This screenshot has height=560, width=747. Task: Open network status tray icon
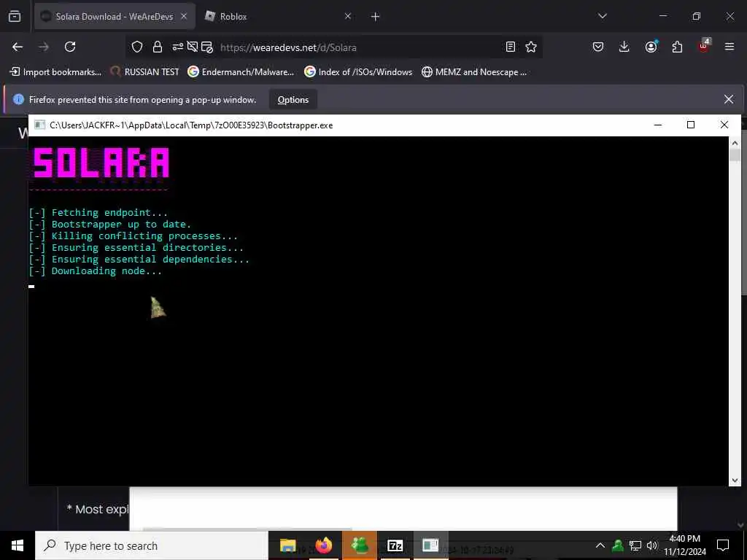635,545
